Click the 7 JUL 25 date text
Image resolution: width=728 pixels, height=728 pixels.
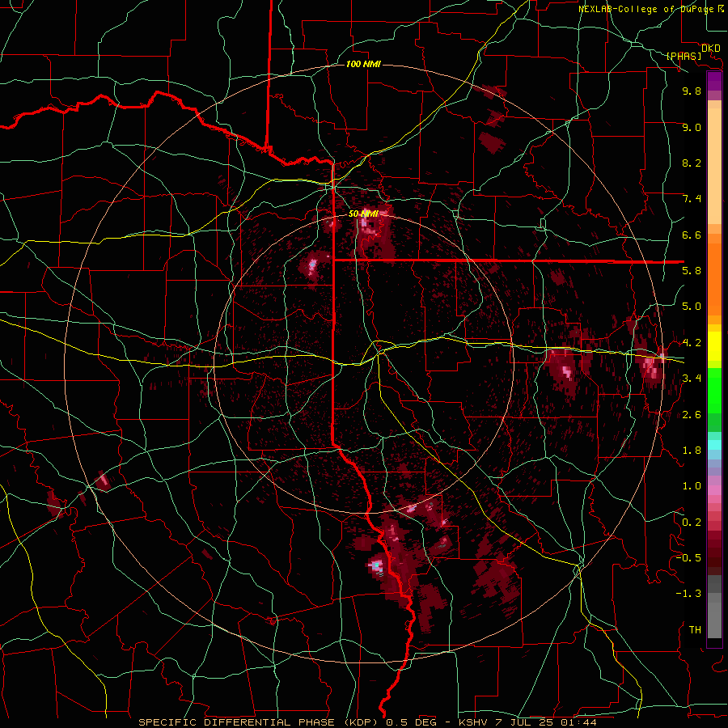coord(524,722)
